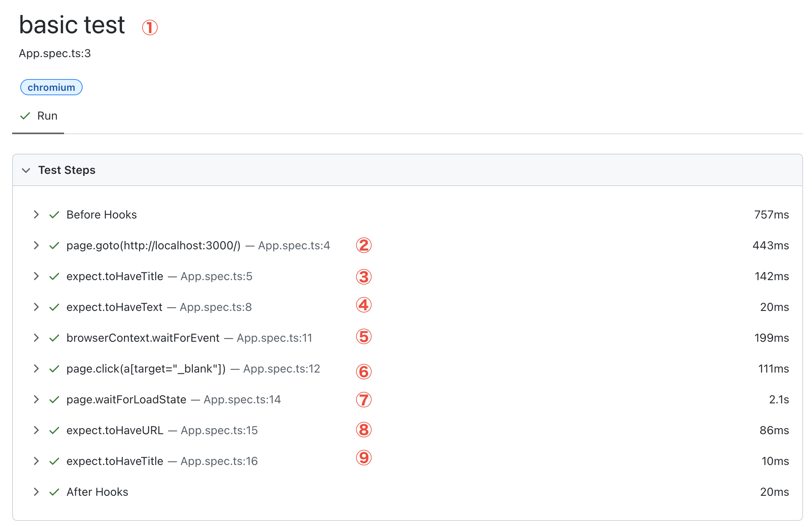Click the checkmark next to expect.toHaveURL
812x527 pixels.
pos(54,430)
